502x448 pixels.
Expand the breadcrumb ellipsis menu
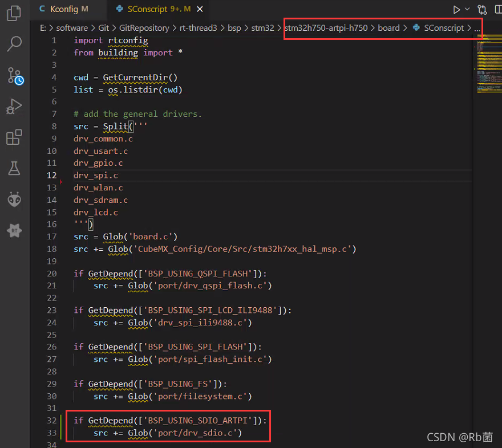[478, 27]
